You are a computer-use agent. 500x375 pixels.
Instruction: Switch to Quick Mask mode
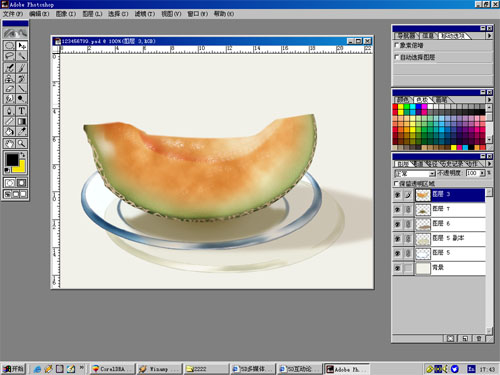click(22, 183)
